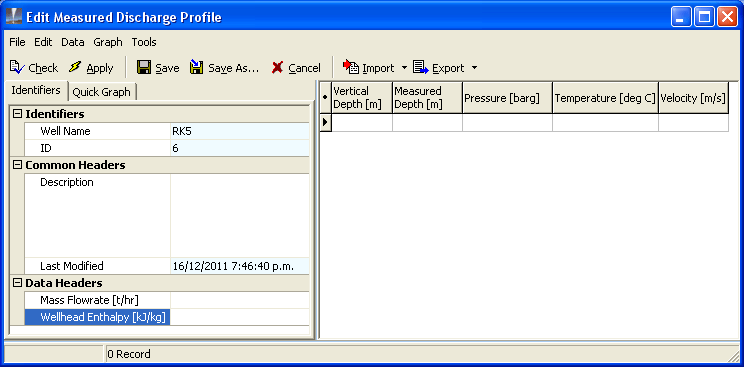Select the Identifiers tab

click(x=36, y=90)
